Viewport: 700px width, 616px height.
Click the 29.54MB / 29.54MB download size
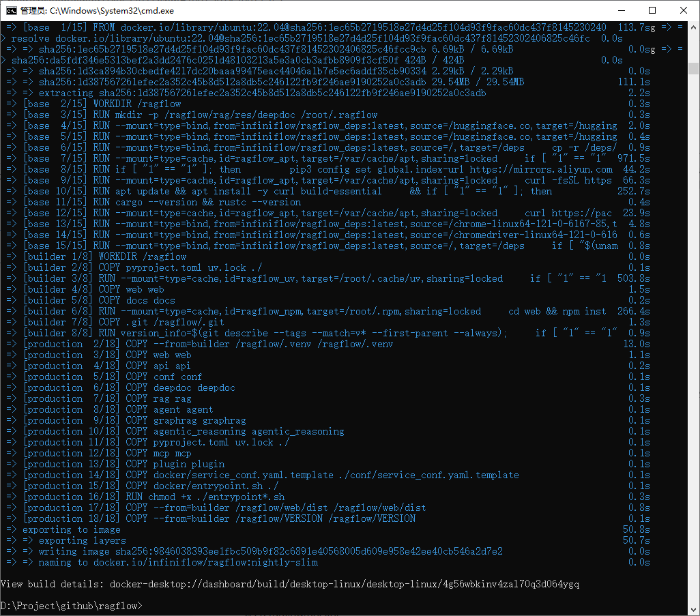(478, 82)
